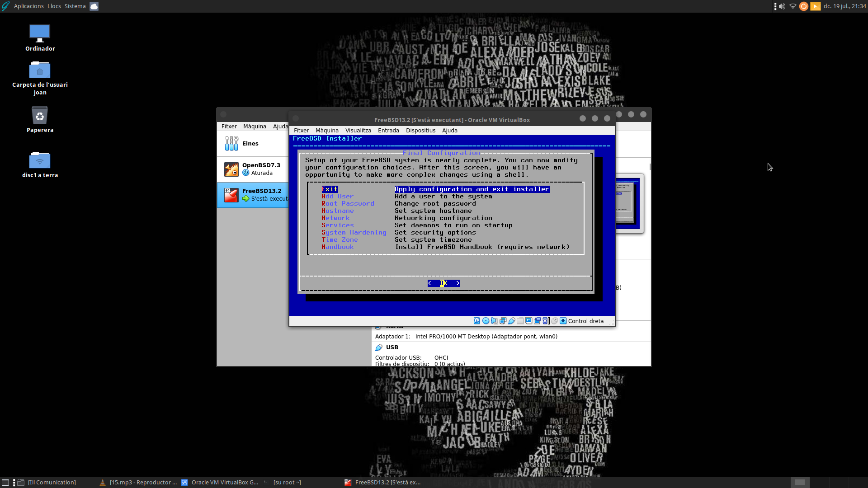Select OpenBSD7.3 virtual machine in the list

[x=253, y=169]
